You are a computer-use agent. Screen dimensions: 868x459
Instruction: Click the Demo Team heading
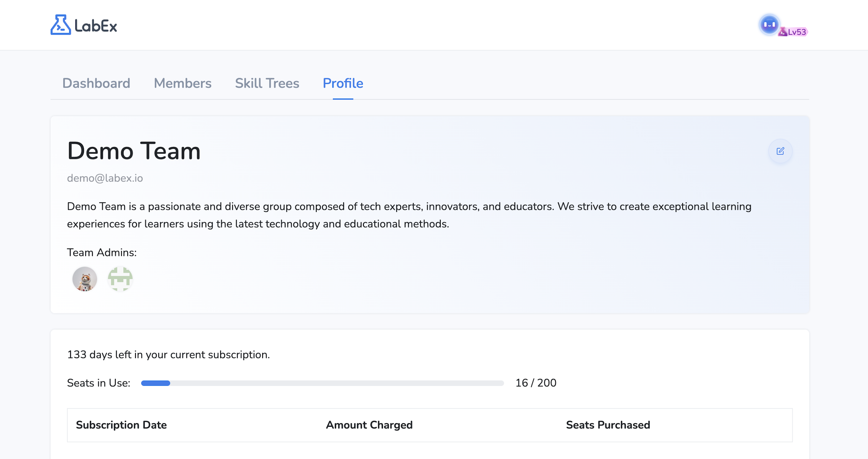[134, 151]
